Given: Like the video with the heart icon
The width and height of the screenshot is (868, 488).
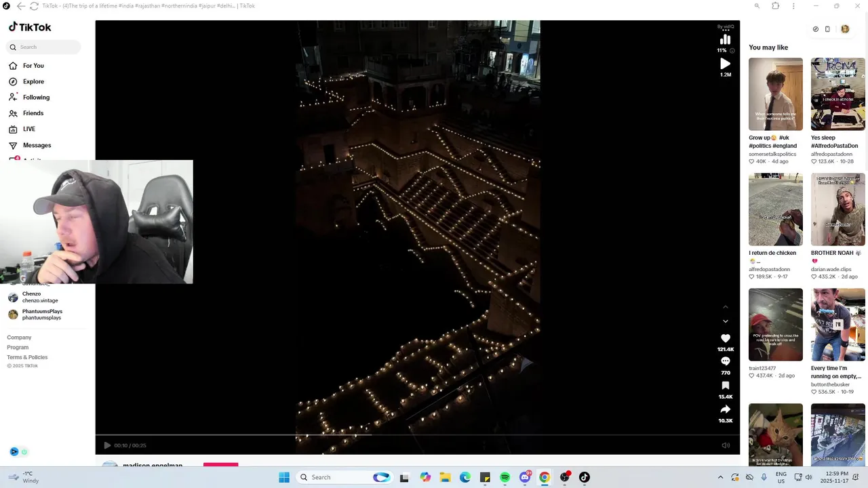Looking at the screenshot, I should pyautogui.click(x=726, y=338).
